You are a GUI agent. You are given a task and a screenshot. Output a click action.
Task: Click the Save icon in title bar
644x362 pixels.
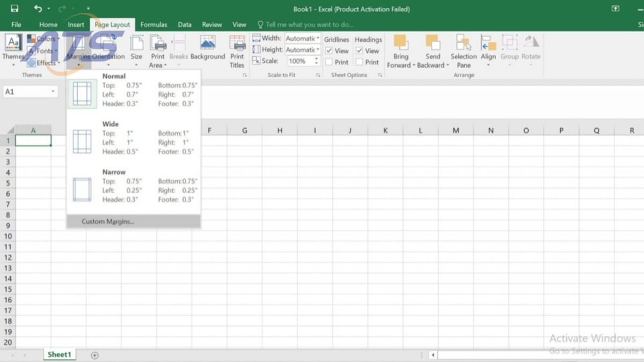click(14, 9)
